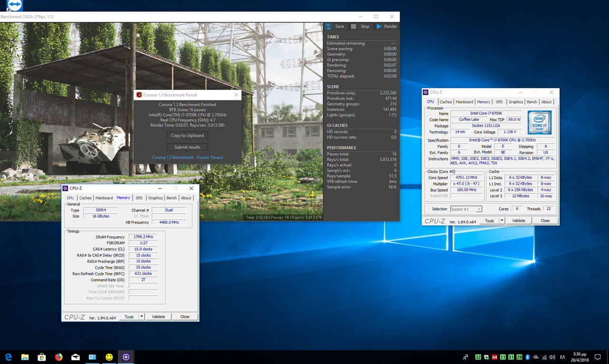Click Validate in the CPU-Z Memory window
The image size is (609, 364).
tap(158, 317)
